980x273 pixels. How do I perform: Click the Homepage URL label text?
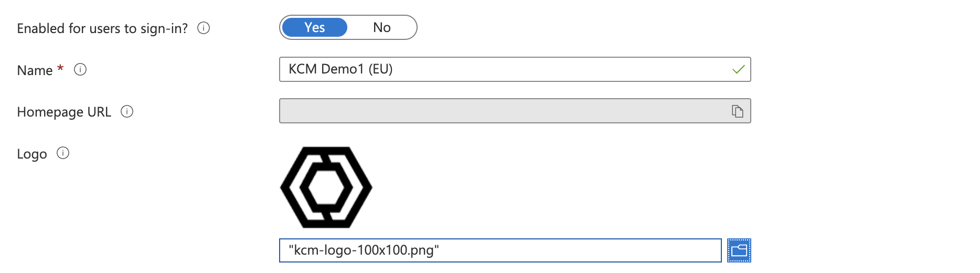(x=64, y=112)
